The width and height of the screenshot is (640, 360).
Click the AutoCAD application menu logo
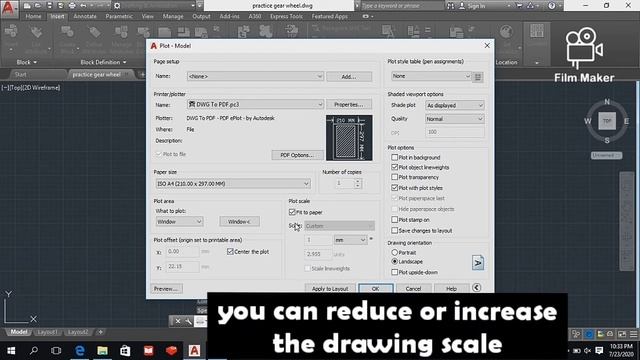point(8,8)
